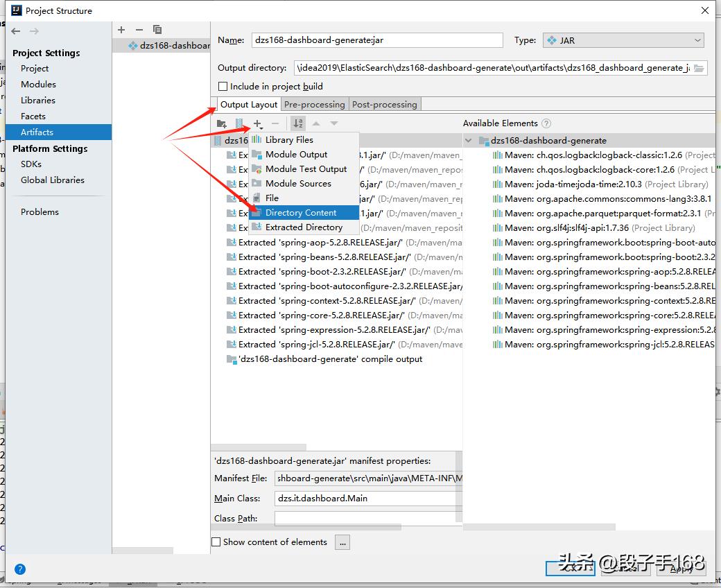Click the ellipsis button beside Show content
Image resolution: width=721 pixels, height=588 pixels.
click(x=342, y=542)
